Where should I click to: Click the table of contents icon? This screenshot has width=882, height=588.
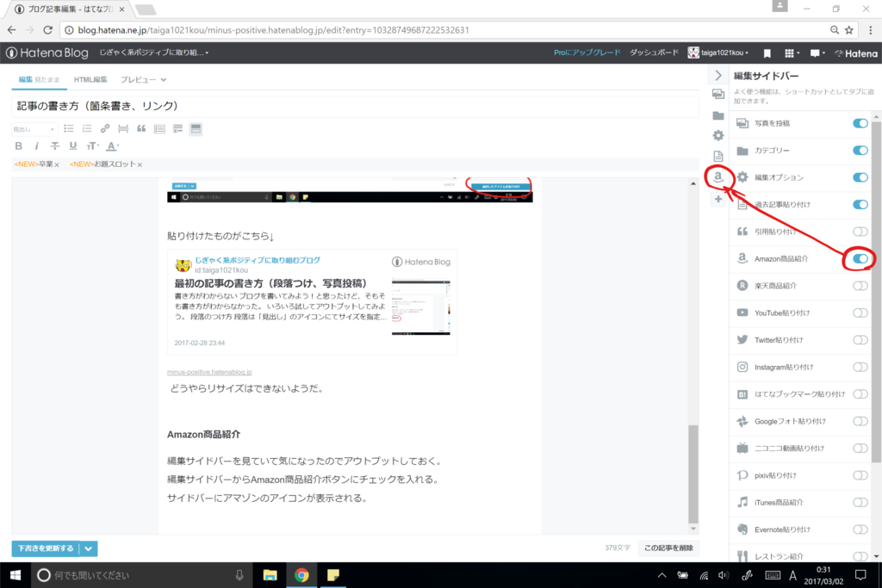tap(160, 128)
